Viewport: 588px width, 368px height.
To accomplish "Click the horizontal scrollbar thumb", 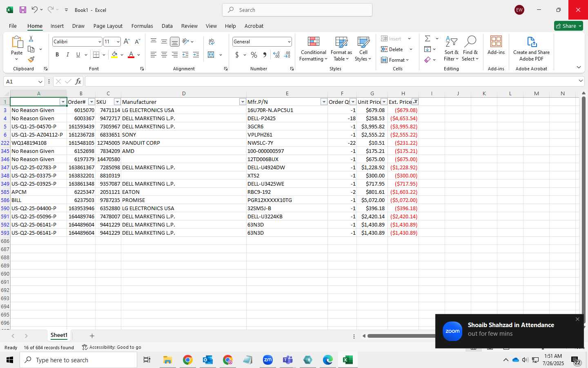I will click(x=401, y=336).
